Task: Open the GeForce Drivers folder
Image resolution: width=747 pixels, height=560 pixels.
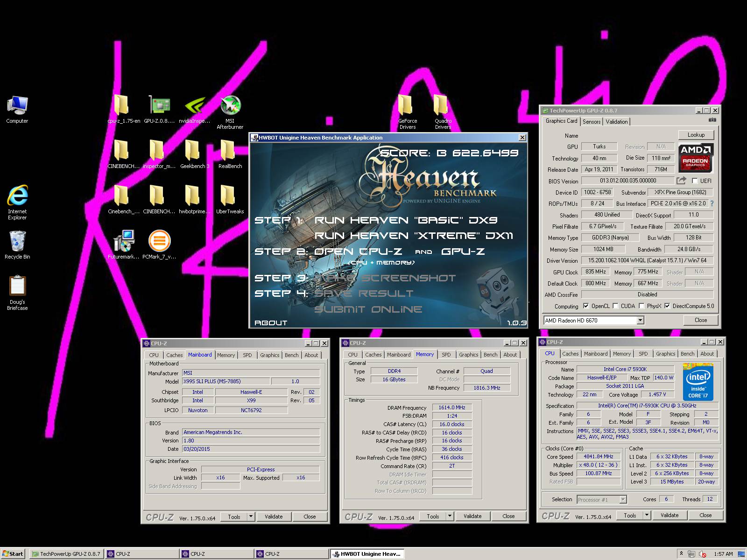Action: tap(407, 112)
